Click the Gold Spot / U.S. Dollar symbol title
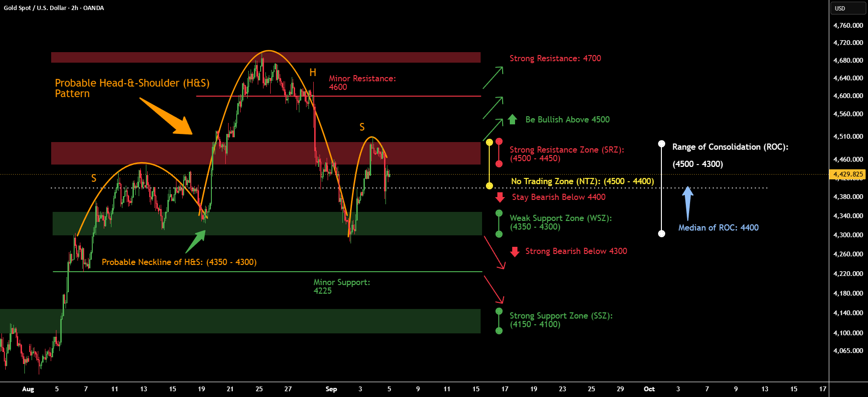The width and height of the screenshot is (868, 397). 54,8
